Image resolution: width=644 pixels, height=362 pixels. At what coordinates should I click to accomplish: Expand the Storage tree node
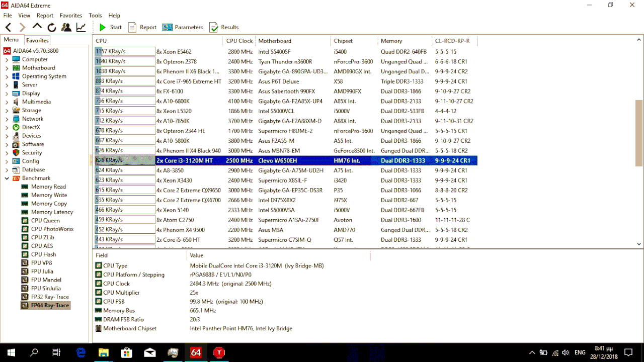click(x=7, y=110)
